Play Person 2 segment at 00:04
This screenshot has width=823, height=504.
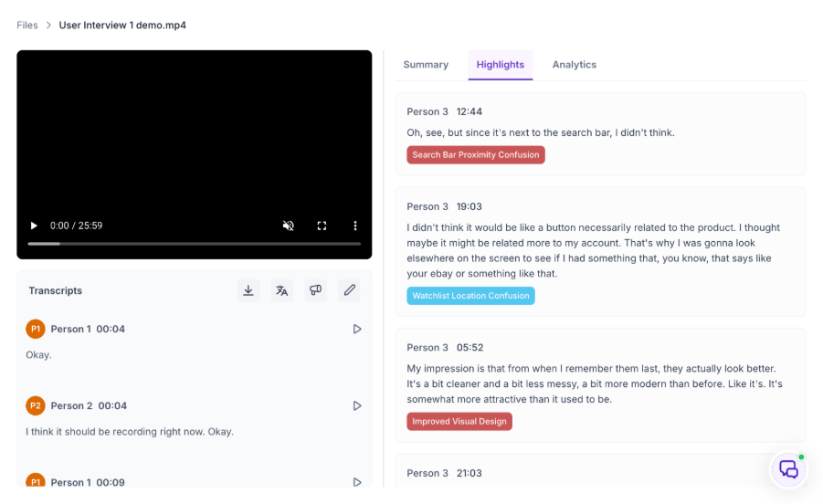click(357, 405)
